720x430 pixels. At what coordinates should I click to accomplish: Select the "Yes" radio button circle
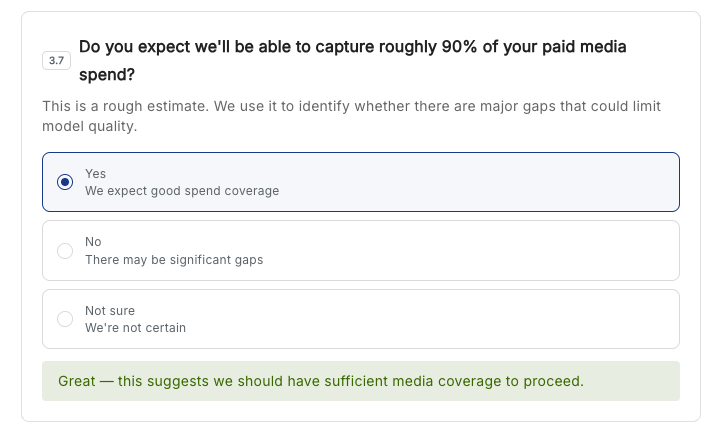click(x=65, y=182)
